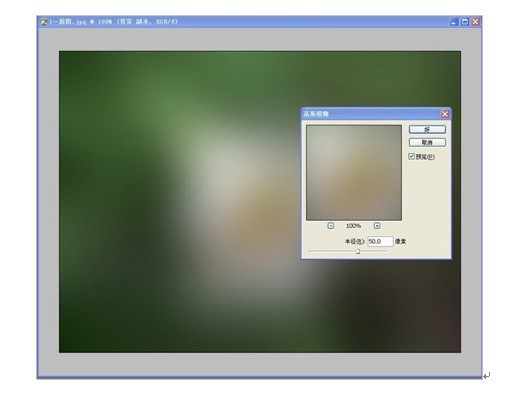Click the Gaussian Blur dialog title bar
530x396 pixels.
pos(371,114)
